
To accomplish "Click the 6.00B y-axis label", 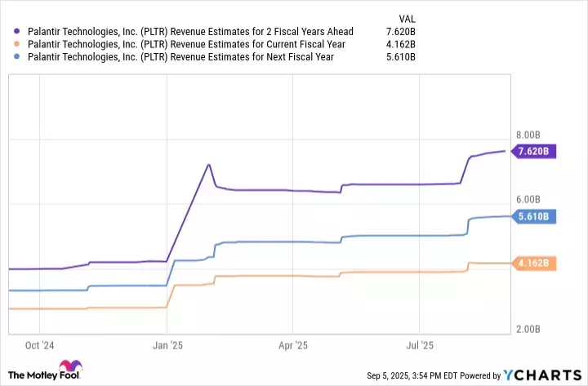I will click(528, 200).
